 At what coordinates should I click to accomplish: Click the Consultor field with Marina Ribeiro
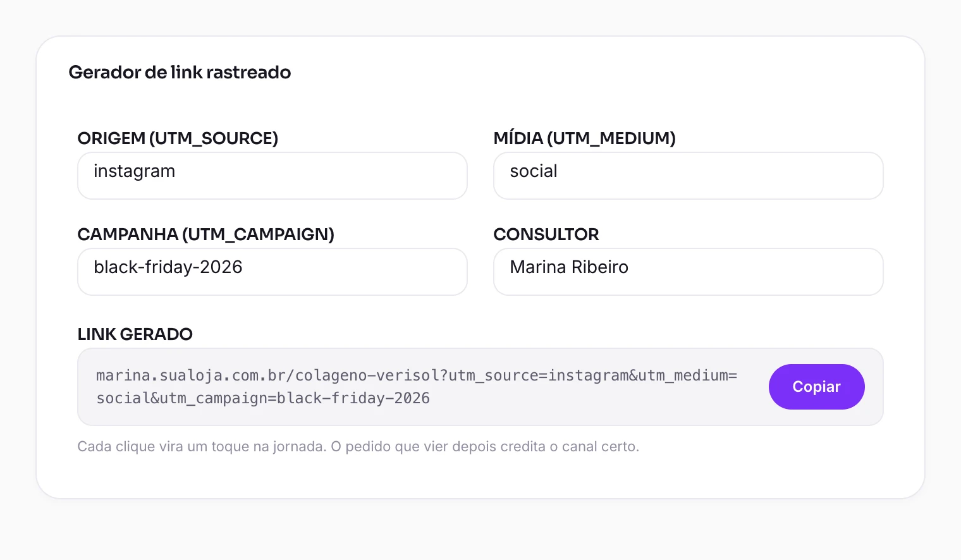pos(689,272)
